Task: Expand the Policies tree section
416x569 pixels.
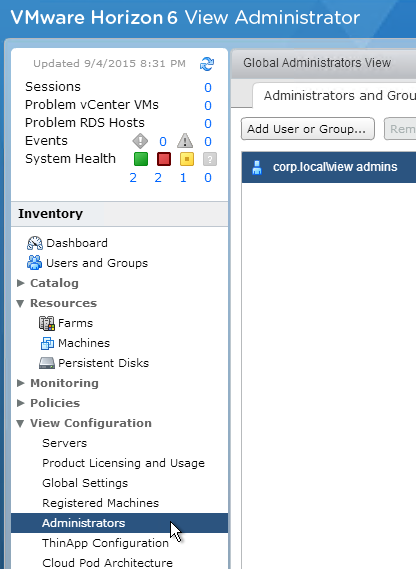Action: 21,403
